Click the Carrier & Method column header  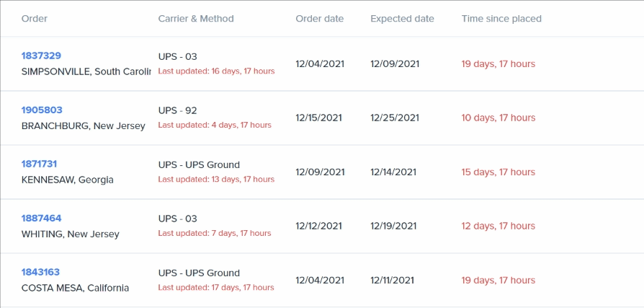196,19
